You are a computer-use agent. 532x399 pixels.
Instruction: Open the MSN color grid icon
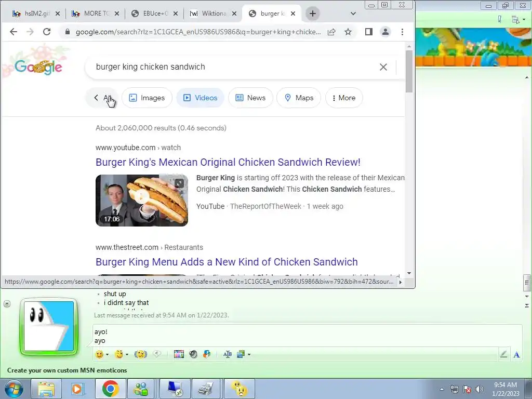pyautogui.click(x=179, y=354)
